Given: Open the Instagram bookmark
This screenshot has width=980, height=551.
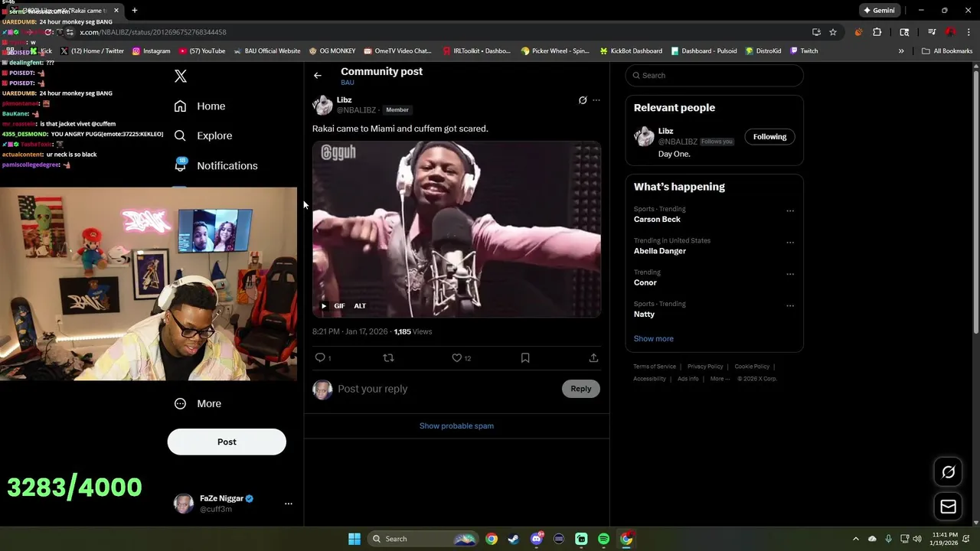Looking at the screenshot, I should 151,51.
